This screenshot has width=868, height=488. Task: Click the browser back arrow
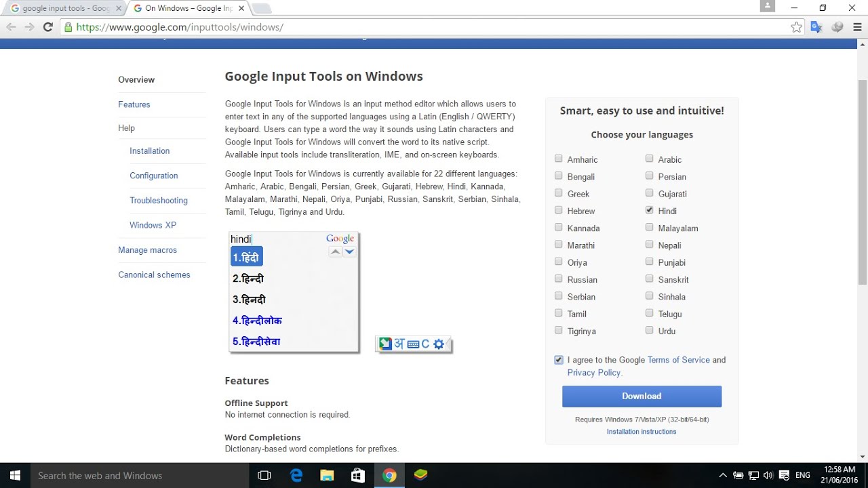pos(11,27)
